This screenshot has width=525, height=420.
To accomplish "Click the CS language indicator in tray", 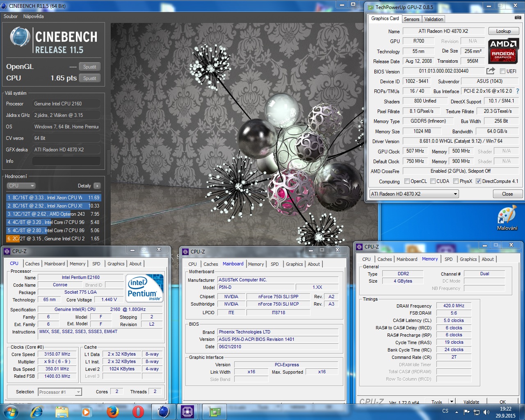I will pyautogui.click(x=445, y=411).
